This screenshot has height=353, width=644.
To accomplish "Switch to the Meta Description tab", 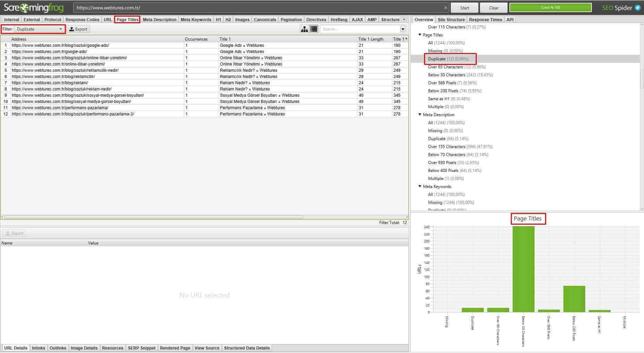I will [160, 19].
